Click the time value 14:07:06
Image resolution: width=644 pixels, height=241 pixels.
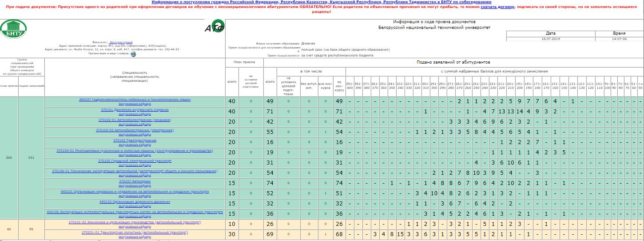[x=619, y=39]
